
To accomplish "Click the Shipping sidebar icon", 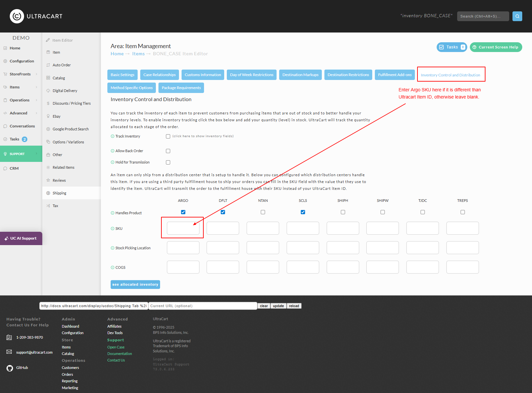I will [x=48, y=193].
